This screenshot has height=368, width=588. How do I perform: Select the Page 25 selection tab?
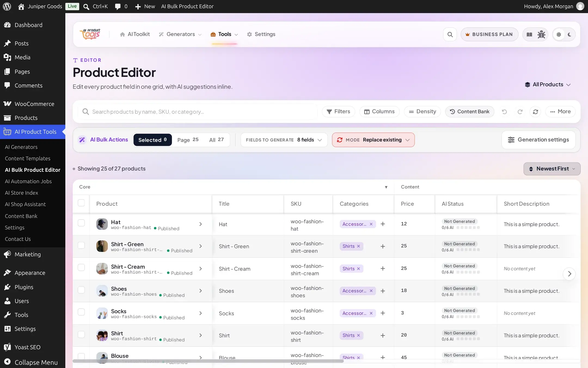[188, 140]
